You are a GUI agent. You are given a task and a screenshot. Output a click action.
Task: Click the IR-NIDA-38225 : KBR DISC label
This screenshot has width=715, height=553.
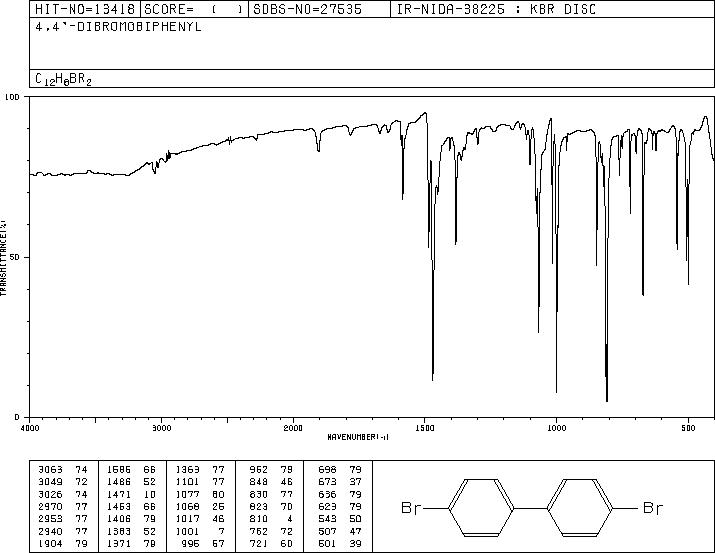click(496, 9)
